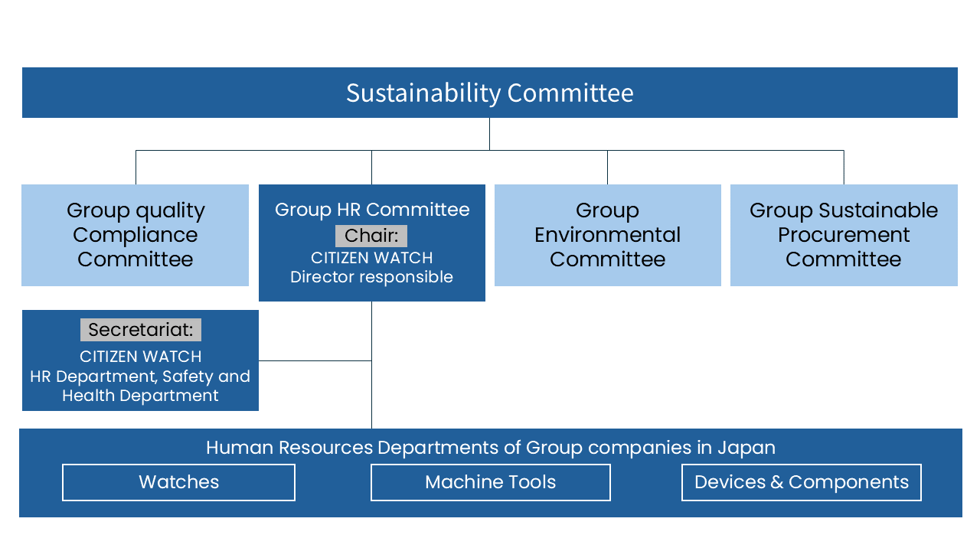Click Human Resources Departments of Group companies heading

pyautogui.click(x=491, y=448)
